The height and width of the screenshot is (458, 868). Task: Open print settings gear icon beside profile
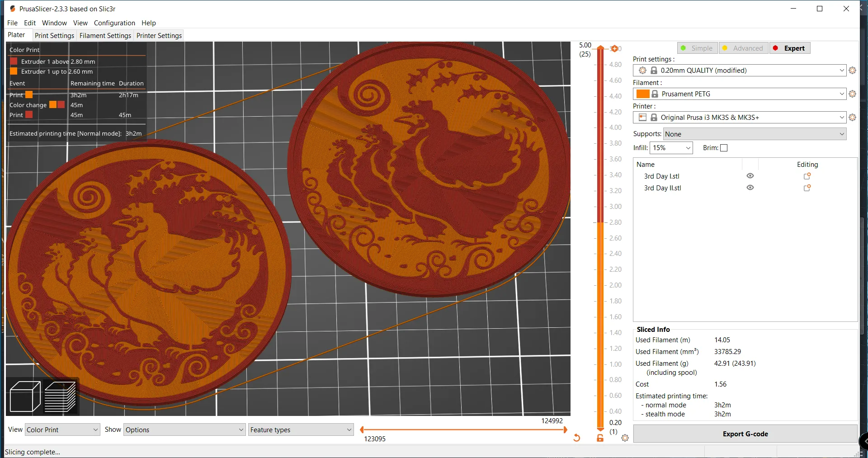click(853, 71)
